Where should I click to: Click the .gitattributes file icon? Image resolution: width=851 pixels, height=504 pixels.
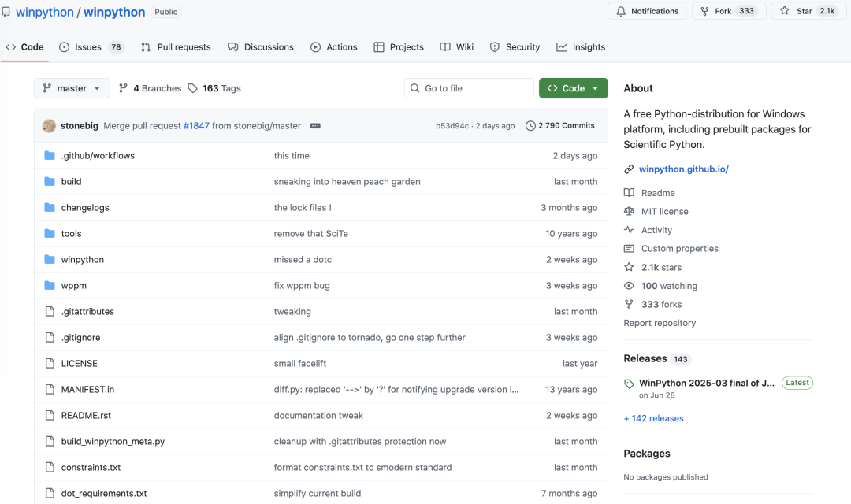50,311
